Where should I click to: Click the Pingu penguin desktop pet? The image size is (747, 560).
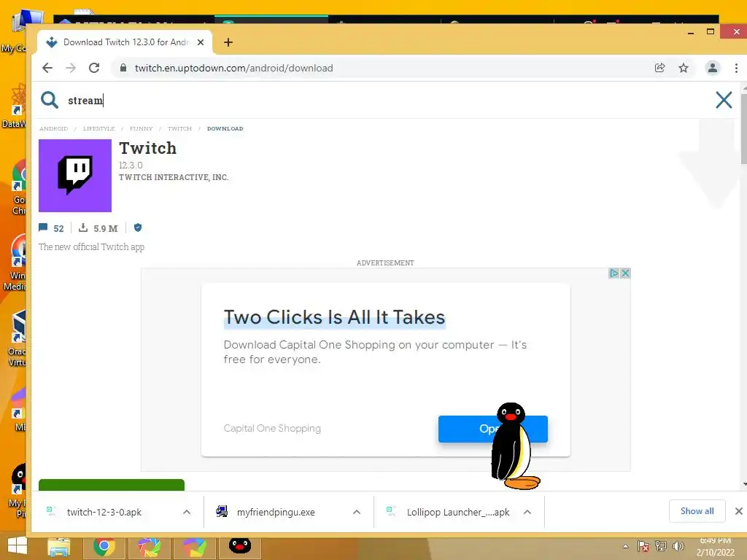[514, 446]
